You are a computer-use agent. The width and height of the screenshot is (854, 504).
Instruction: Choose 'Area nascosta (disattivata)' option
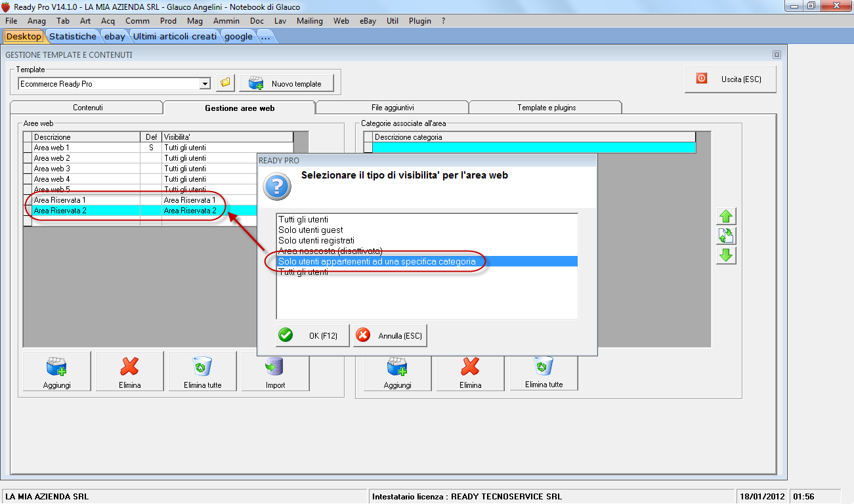427,251
